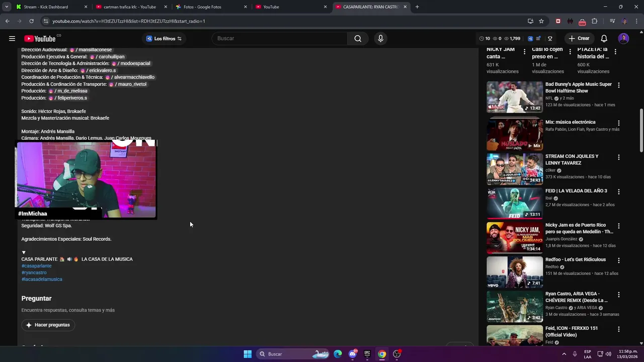Switch to Chrome in the taskbar
The image size is (644, 362).
pyautogui.click(x=382, y=354)
